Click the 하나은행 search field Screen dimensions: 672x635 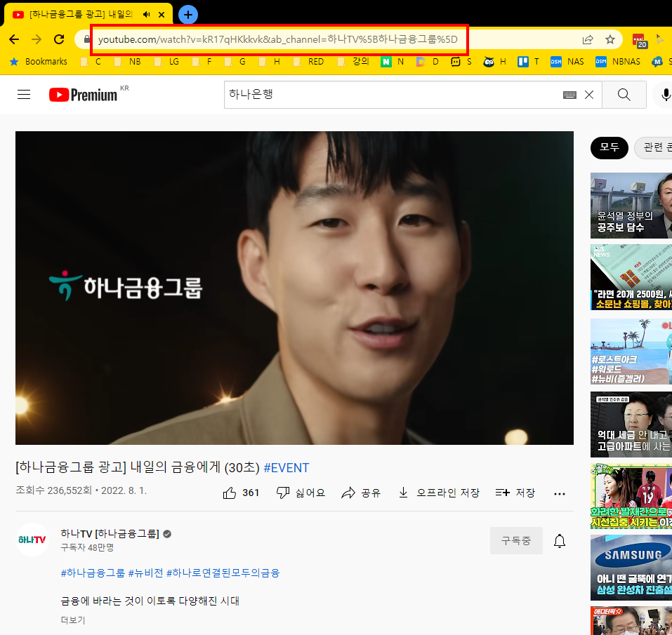pos(392,95)
